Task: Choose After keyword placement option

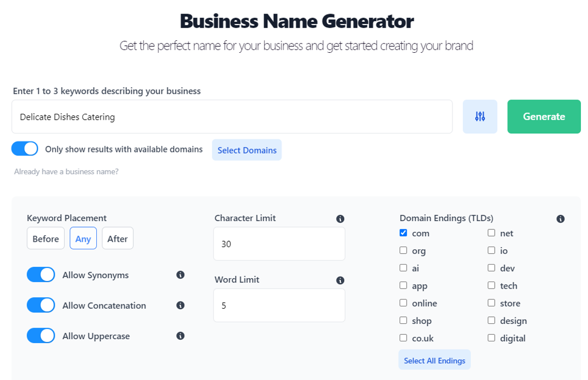Action: 118,238
